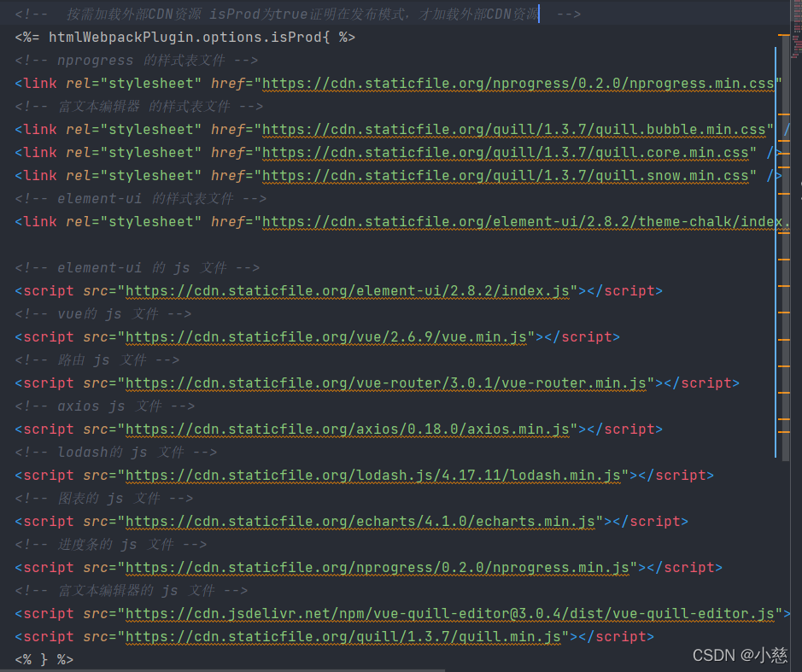The height and width of the screenshot is (672, 802).
Task: Click the vue-quill-editor.js jsdelivr URL
Action: coord(449,613)
